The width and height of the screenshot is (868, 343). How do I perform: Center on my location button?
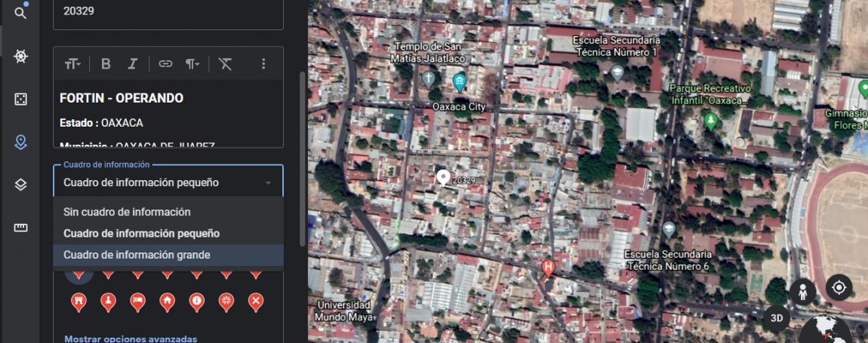pos(839,288)
